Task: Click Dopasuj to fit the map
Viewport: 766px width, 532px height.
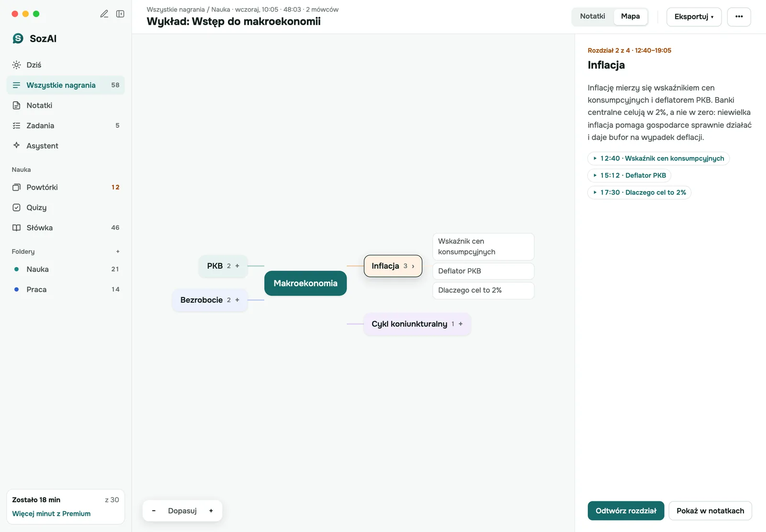Action: point(182,510)
